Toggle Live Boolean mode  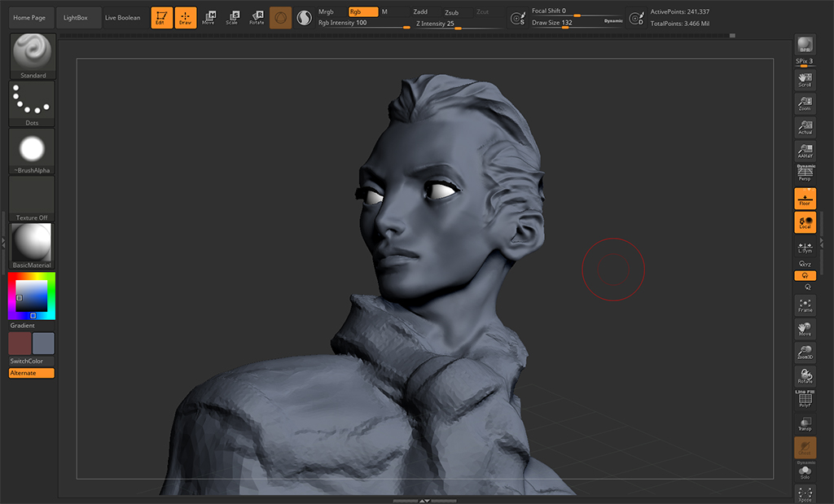[x=124, y=18]
